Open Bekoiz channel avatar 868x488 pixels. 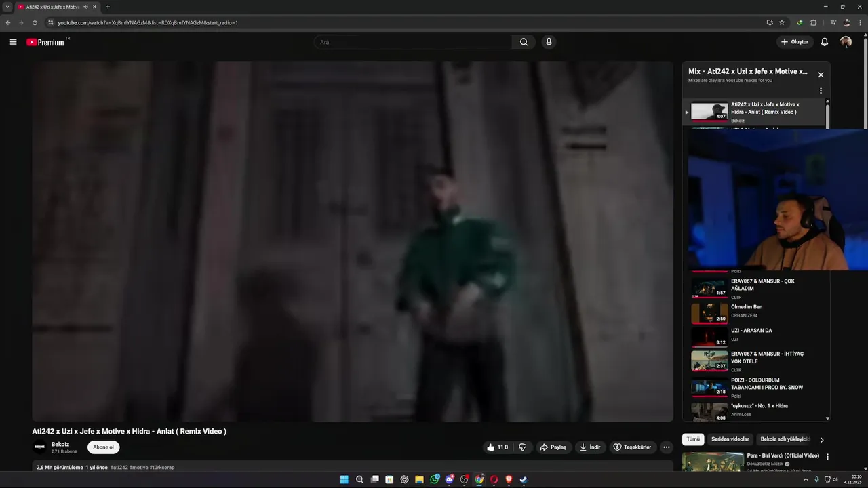40,447
